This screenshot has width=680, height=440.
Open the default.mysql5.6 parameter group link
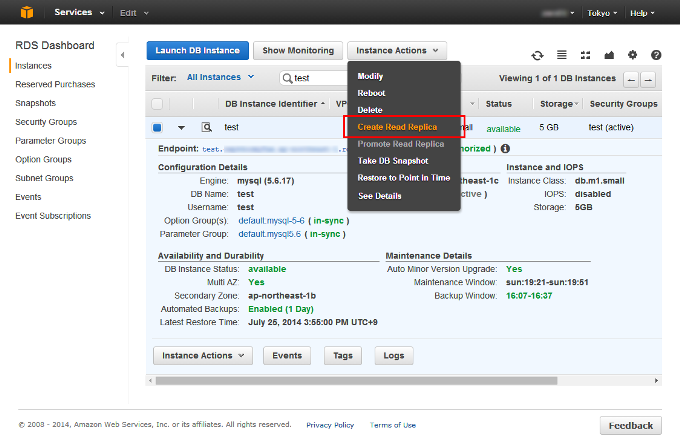269,234
